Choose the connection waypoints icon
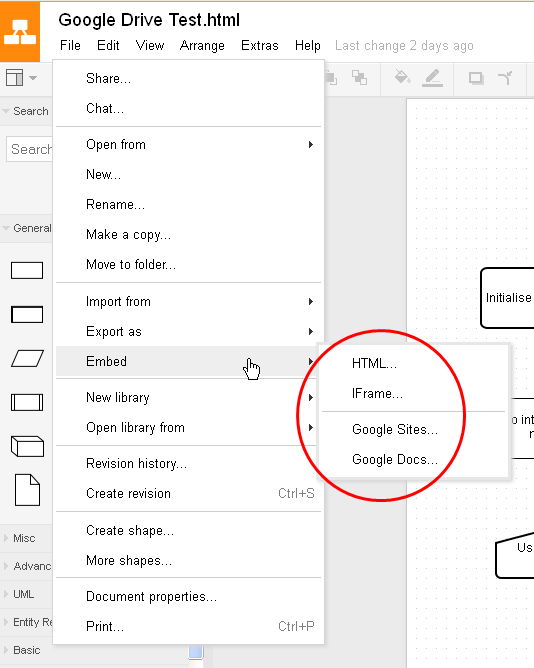The image size is (534, 668). coord(506,78)
